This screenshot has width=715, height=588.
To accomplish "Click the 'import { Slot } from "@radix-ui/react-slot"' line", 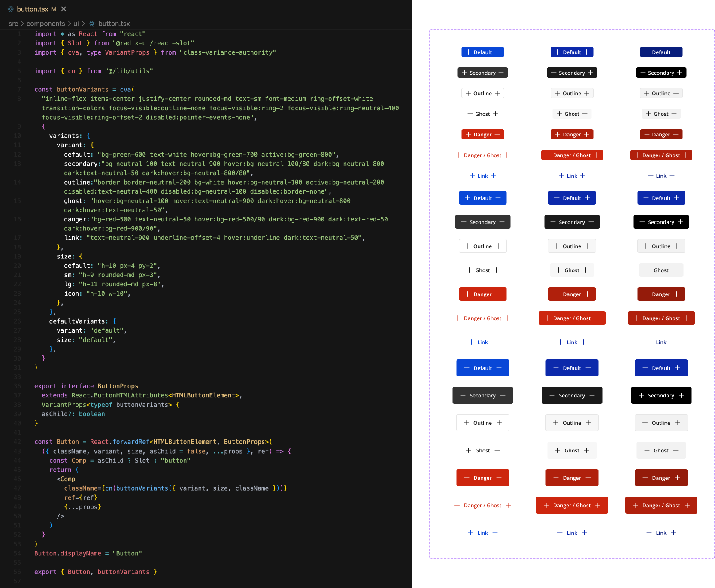I will point(114,43).
